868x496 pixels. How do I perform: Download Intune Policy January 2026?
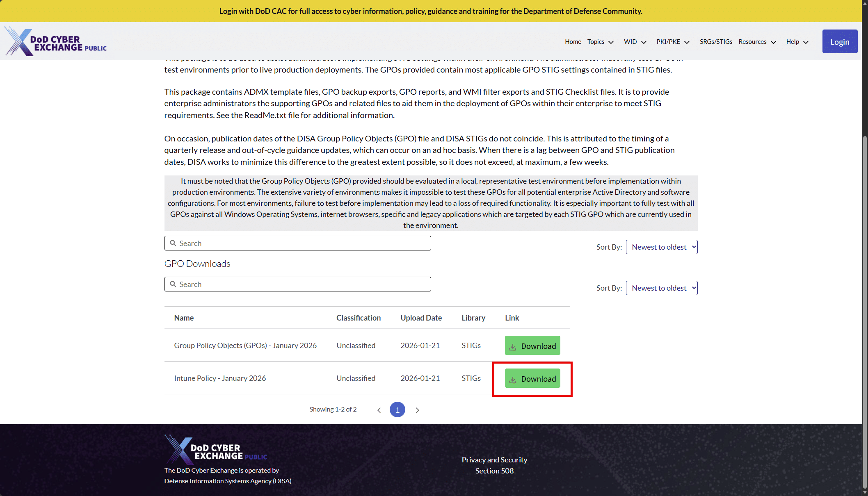point(532,378)
